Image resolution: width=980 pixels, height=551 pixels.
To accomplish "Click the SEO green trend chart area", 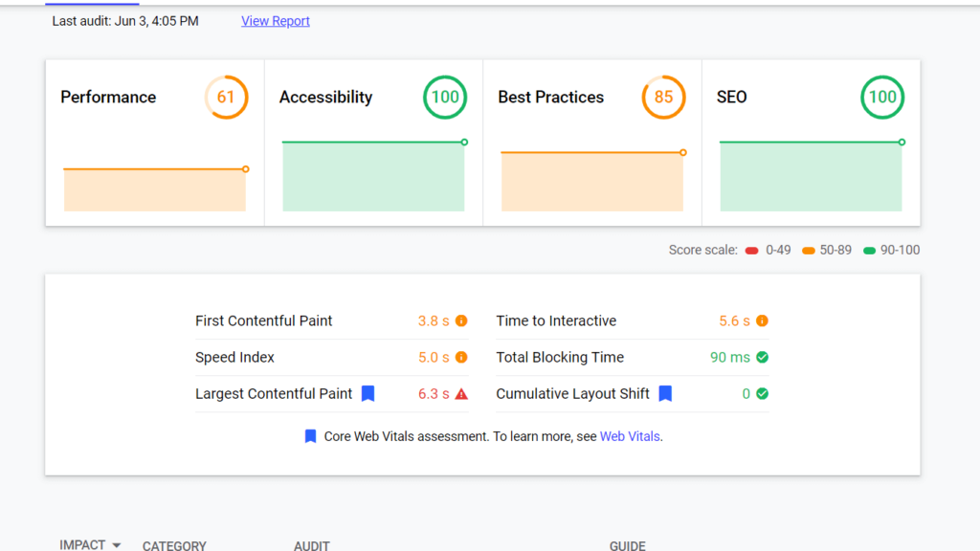I will coord(811,177).
